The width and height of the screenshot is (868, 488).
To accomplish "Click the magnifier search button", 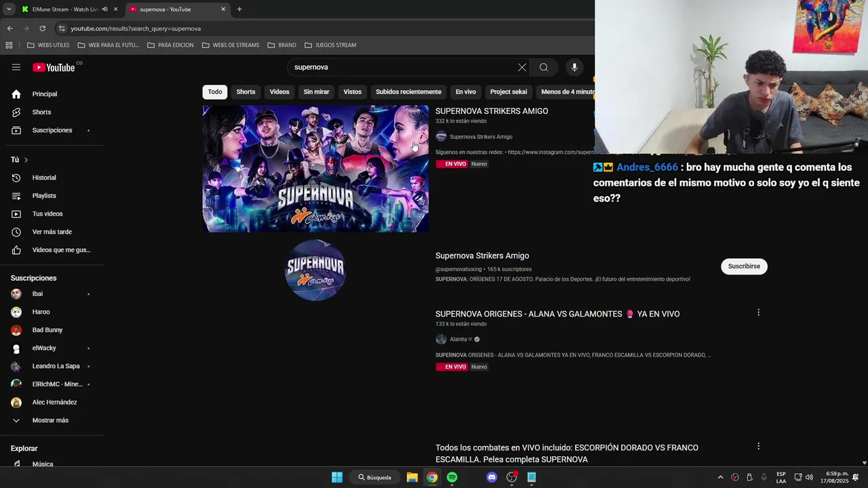I will point(544,67).
